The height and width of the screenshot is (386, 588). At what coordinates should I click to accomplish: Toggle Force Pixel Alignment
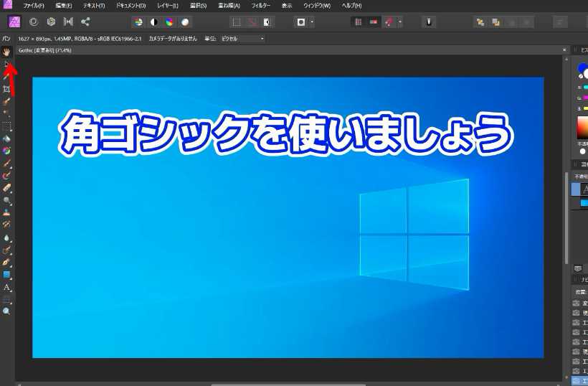point(358,22)
